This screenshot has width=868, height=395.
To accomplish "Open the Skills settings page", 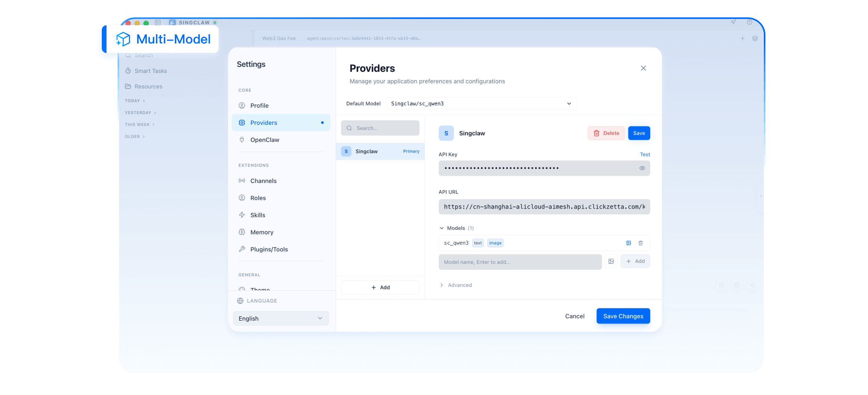I will pyautogui.click(x=258, y=215).
